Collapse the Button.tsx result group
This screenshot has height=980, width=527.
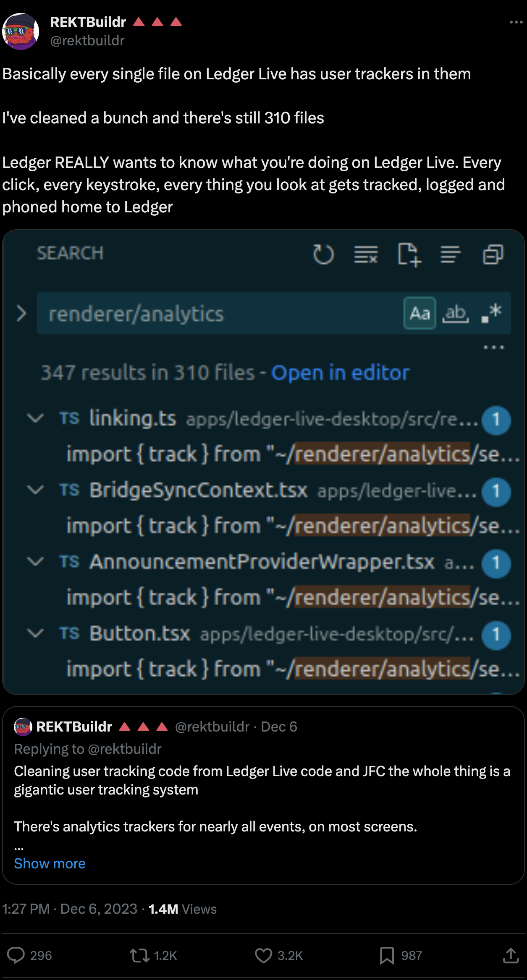(35, 633)
